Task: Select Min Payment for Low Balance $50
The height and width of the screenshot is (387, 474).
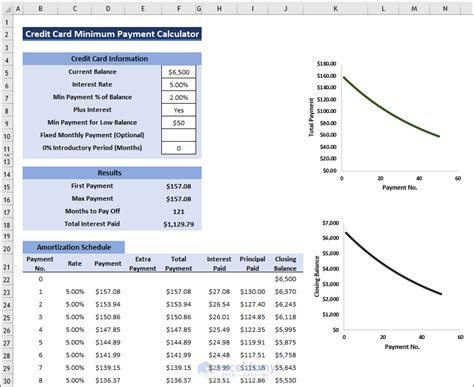Action: (178, 123)
